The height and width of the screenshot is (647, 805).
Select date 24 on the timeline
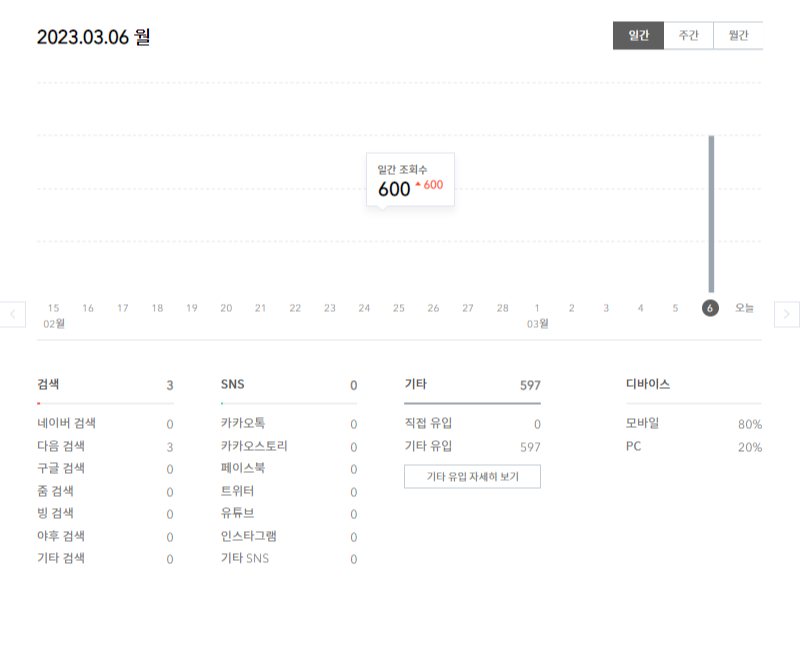pos(364,308)
